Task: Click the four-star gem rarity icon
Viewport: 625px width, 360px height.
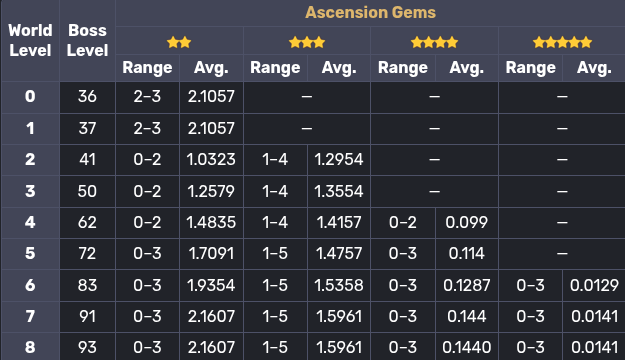Action: click(x=434, y=42)
